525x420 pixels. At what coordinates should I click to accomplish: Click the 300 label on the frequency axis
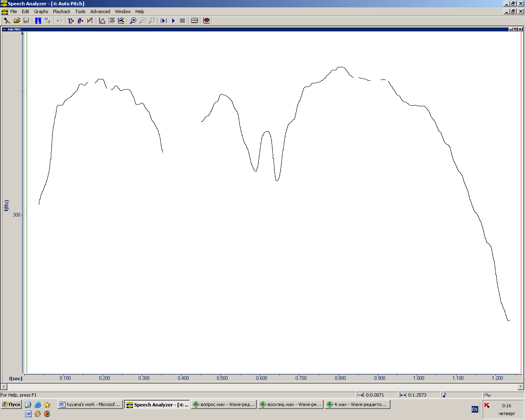coord(16,215)
